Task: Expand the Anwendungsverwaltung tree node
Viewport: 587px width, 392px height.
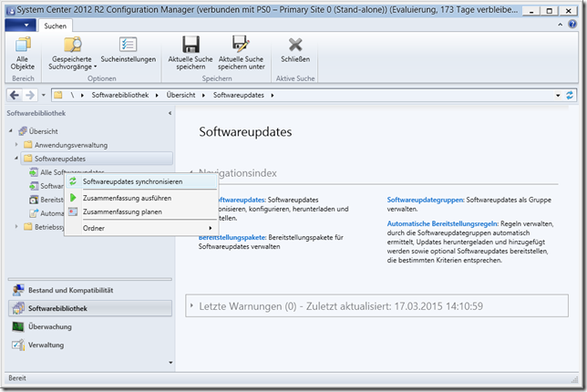Action: tap(16, 145)
